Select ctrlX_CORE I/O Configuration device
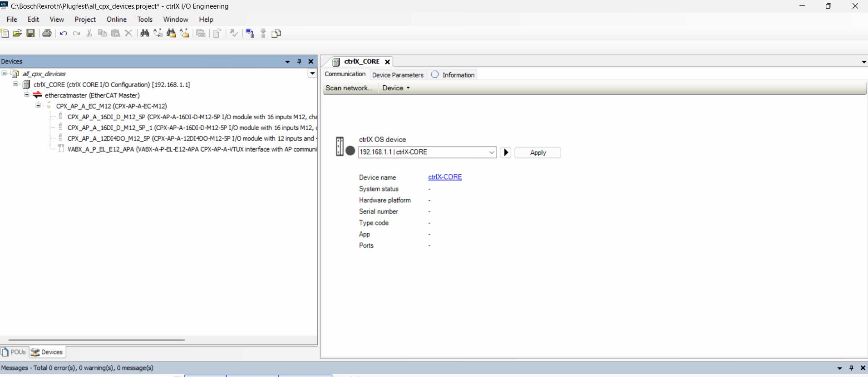The height and width of the screenshot is (377, 868). coord(111,84)
